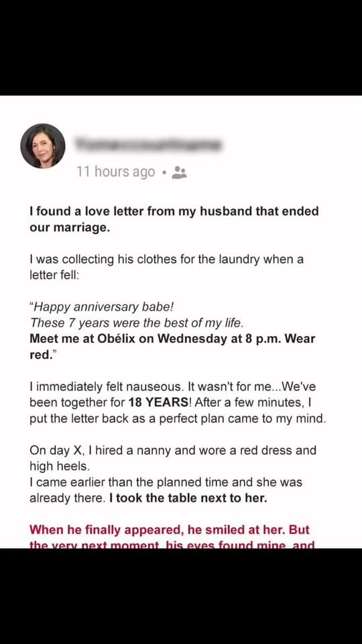
Task: Open the '11 hours ago' timestamp
Action: [x=116, y=172]
